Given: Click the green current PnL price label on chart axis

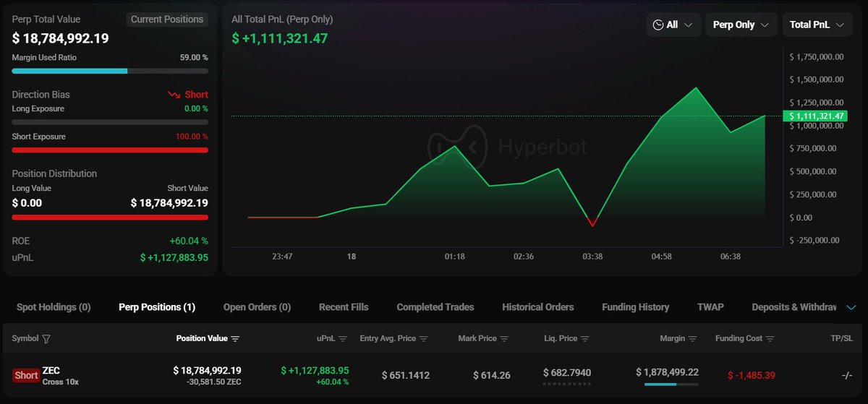Looking at the screenshot, I should tap(815, 116).
